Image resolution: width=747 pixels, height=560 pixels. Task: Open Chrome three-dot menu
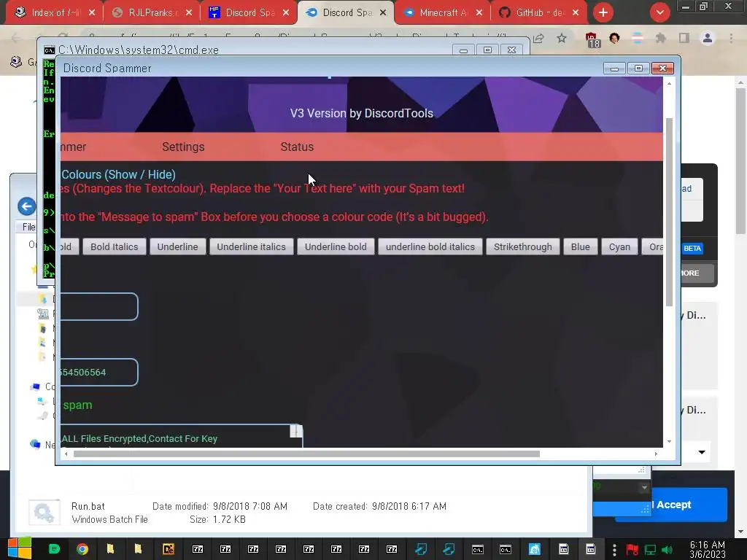(731, 38)
